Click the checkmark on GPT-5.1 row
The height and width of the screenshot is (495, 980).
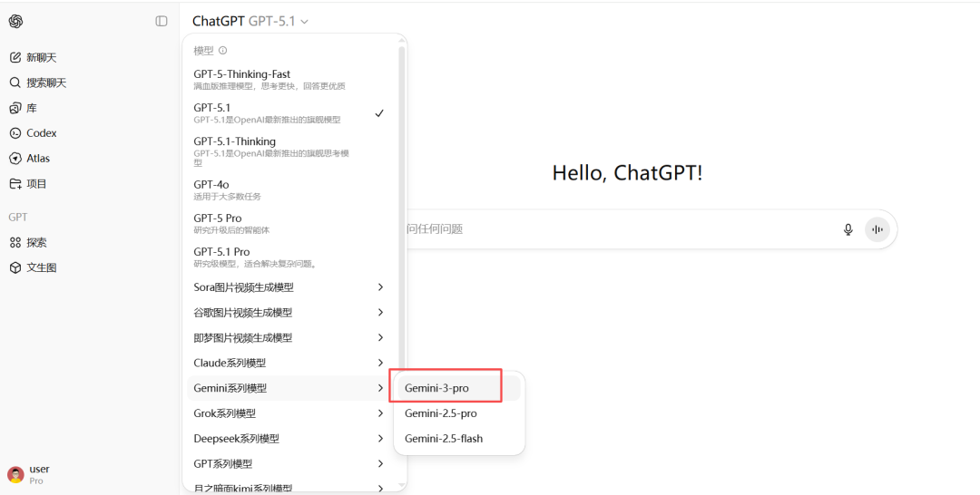tap(379, 113)
